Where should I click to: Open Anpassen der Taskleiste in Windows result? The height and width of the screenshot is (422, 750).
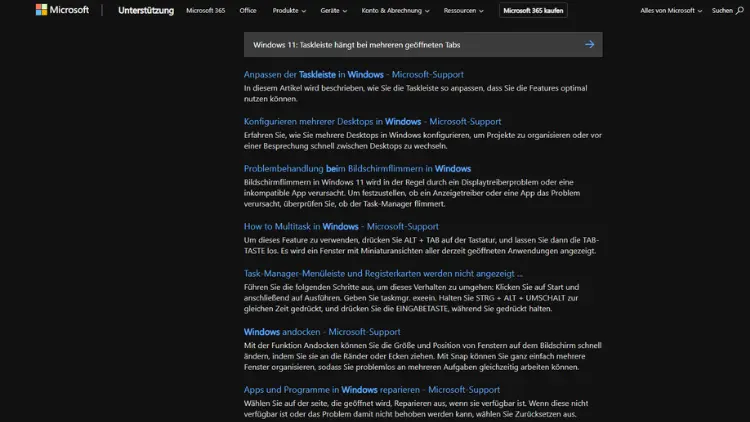(x=353, y=75)
